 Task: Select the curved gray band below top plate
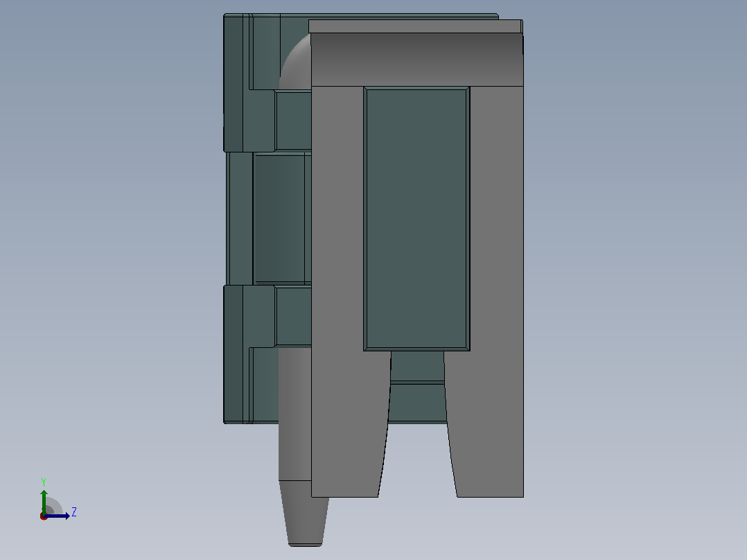pos(417,60)
